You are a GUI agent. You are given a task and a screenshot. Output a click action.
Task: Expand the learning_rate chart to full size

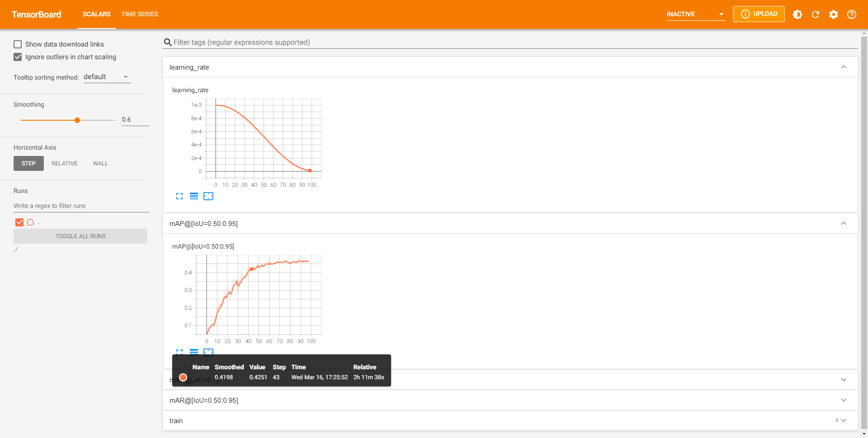179,196
